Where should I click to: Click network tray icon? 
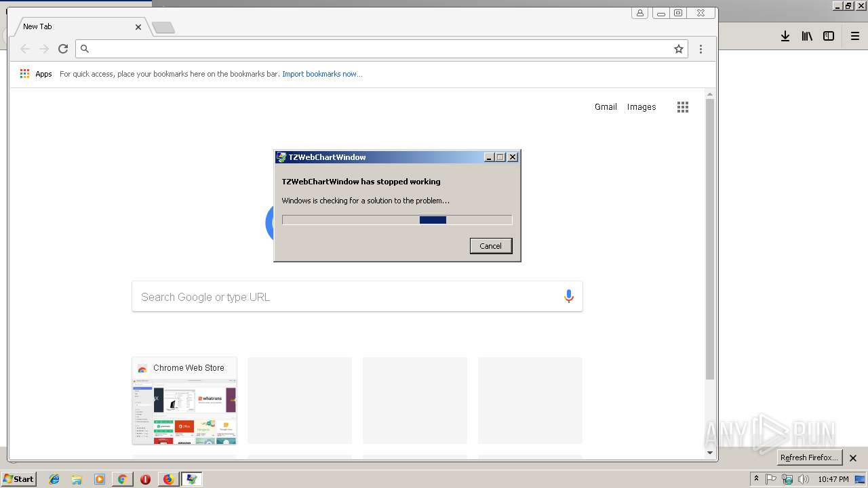[787, 479]
